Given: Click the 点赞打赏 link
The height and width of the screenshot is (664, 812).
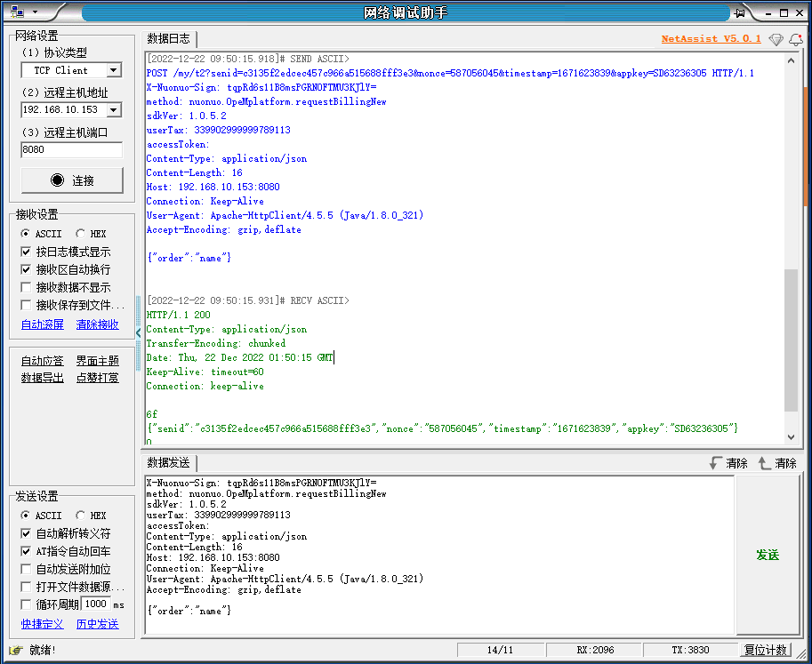Looking at the screenshot, I should pyautogui.click(x=97, y=378).
